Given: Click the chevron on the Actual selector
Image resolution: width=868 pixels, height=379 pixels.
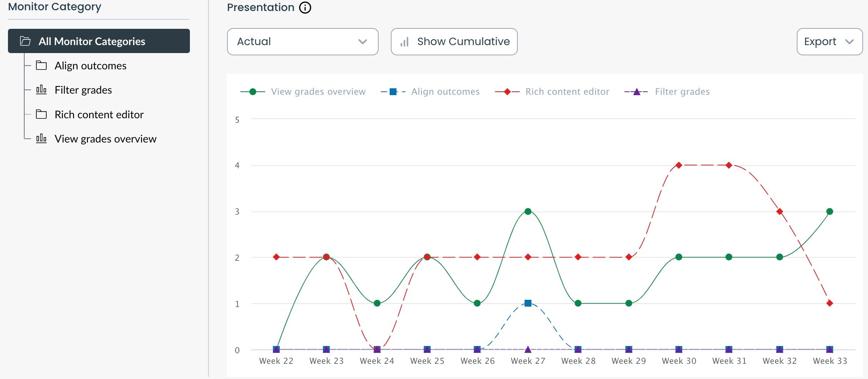Looking at the screenshot, I should click(x=363, y=42).
